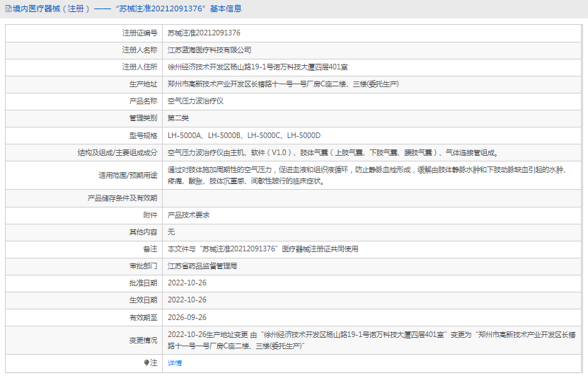Click the label 适用范围/预期用途

128,175
